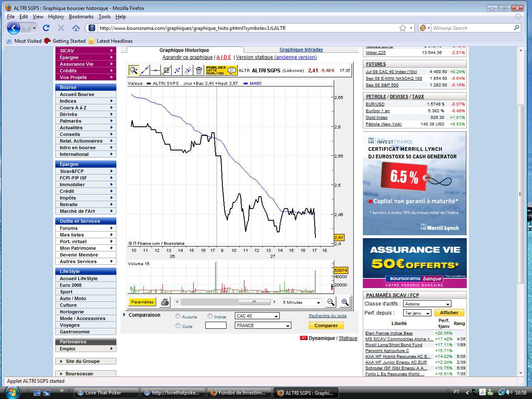532x399 pixels.
Task: Click the comparison code text field
Action: click(x=216, y=325)
